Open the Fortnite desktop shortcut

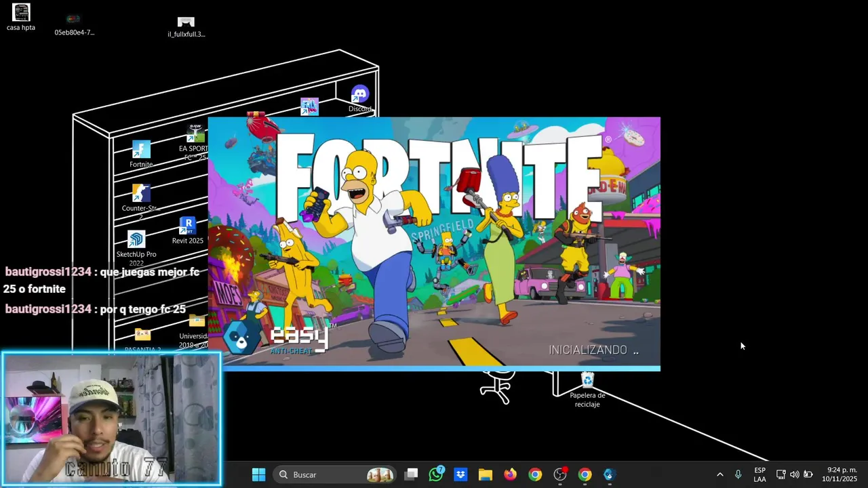pyautogui.click(x=141, y=155)
